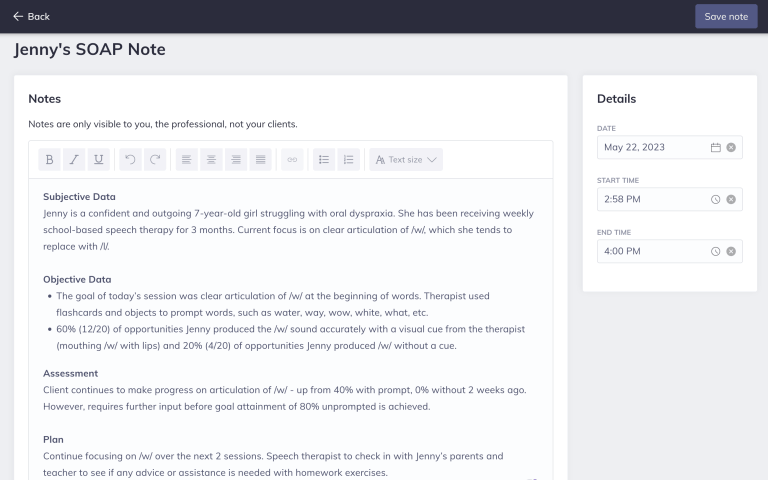768x480 pixels.
Task: Go back using the Back link
Action: tap(31, 16)
